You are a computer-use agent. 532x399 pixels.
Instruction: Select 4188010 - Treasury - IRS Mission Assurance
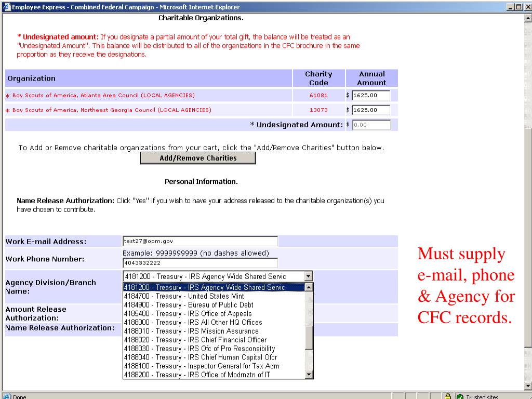pos(214,331)
